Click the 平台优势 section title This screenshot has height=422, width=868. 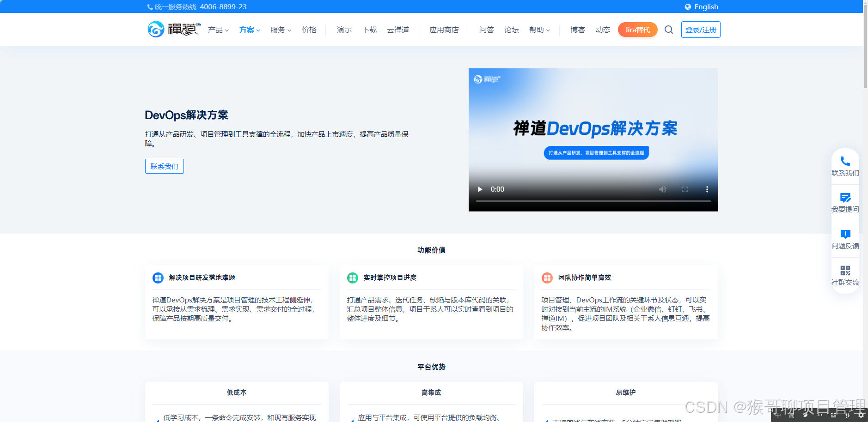(x=431, y=367)
